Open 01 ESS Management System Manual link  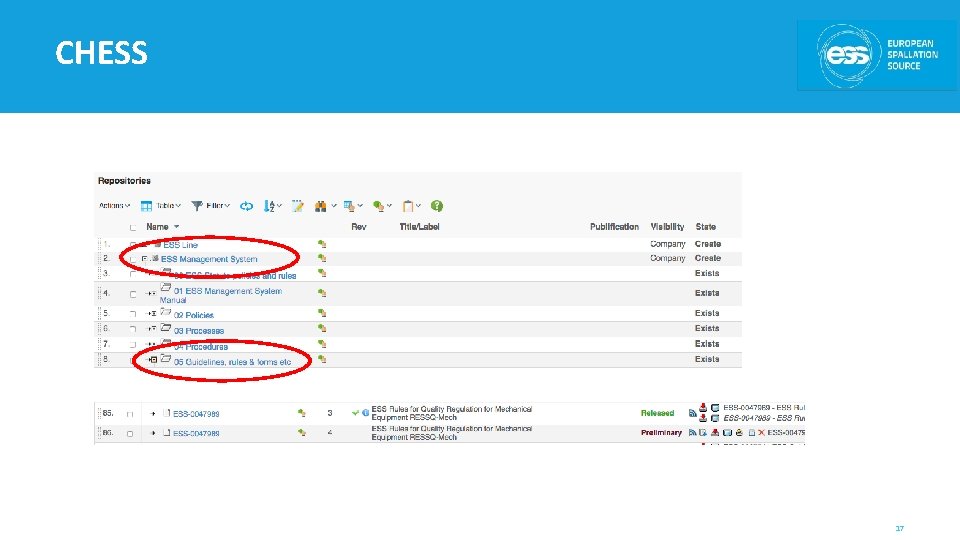pos(221,295)
